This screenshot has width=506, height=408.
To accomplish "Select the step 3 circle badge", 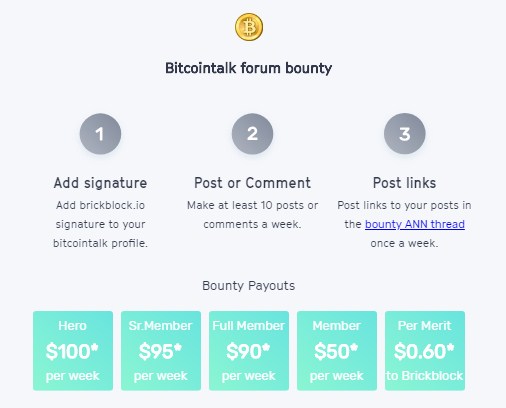I will (405, 134).
